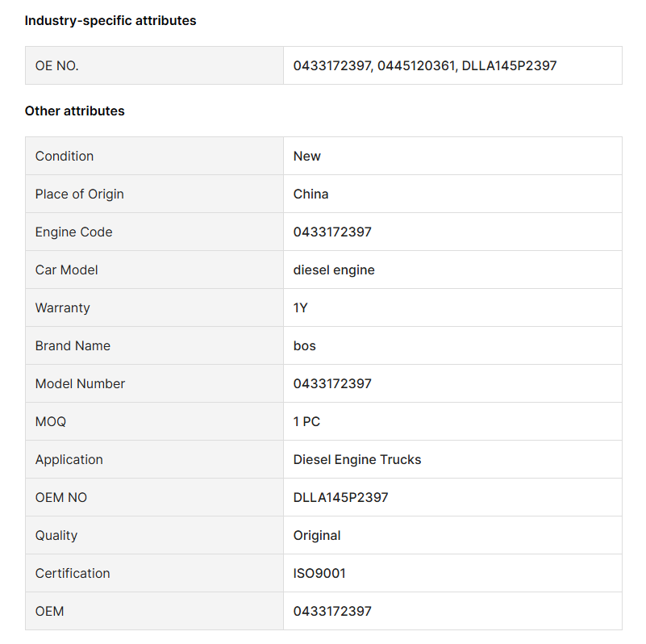
Task: Click the Condition row label
Action: (x=65, y=157)
